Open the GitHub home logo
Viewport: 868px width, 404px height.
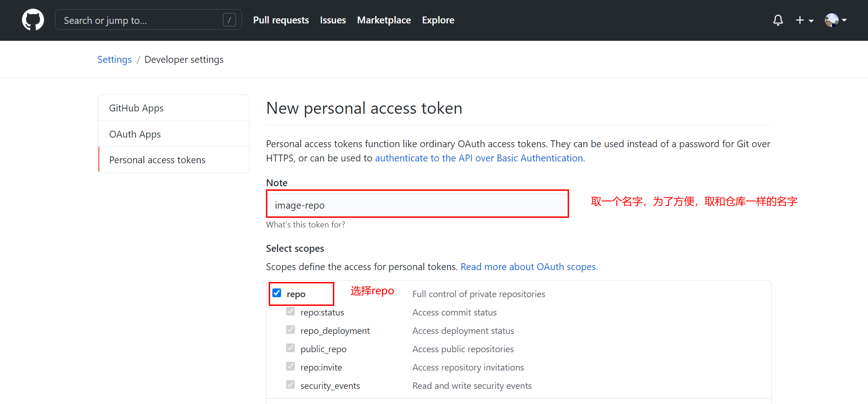click(x=33, y=20)
